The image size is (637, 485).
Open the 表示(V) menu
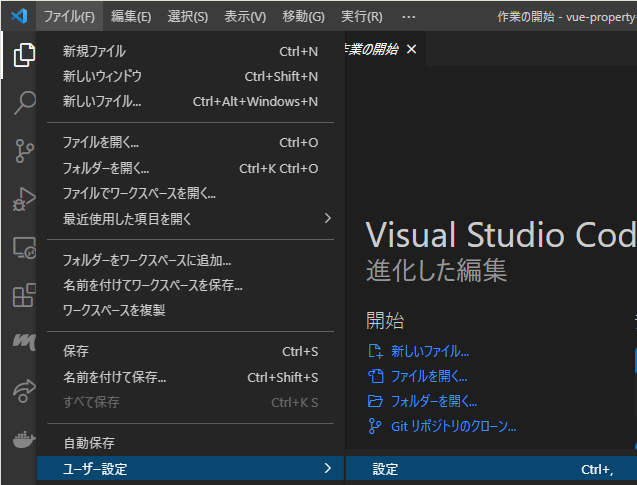click(x=245, y=16)
